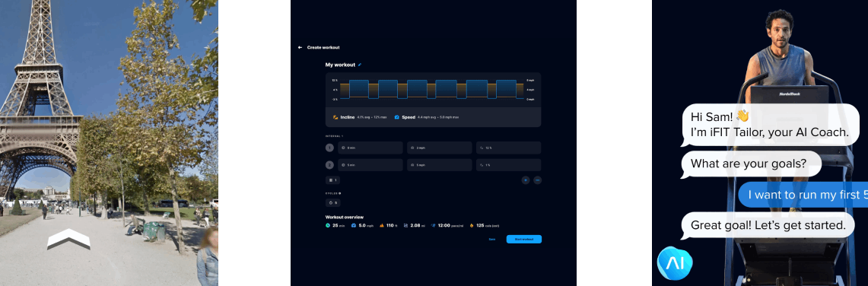Click the pace icon beside 12:00
The image size is (868, 286).
coord(433,225)
